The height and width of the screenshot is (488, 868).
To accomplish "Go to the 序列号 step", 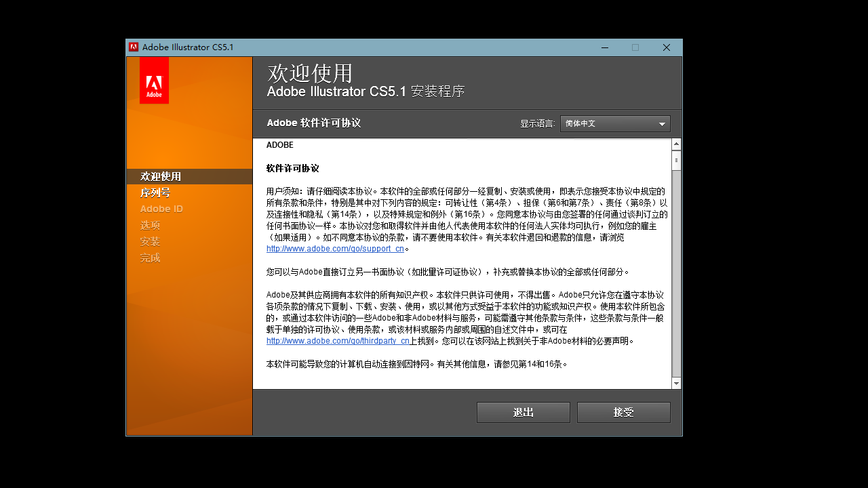I will pyautogui.click(x=155, y=192).
